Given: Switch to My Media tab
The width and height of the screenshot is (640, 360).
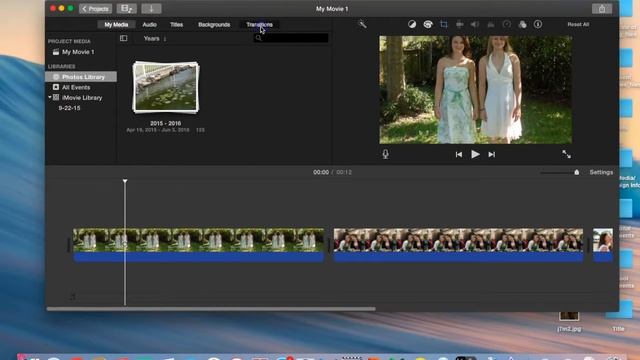Looking at the screenshot, I should (116, 24).
